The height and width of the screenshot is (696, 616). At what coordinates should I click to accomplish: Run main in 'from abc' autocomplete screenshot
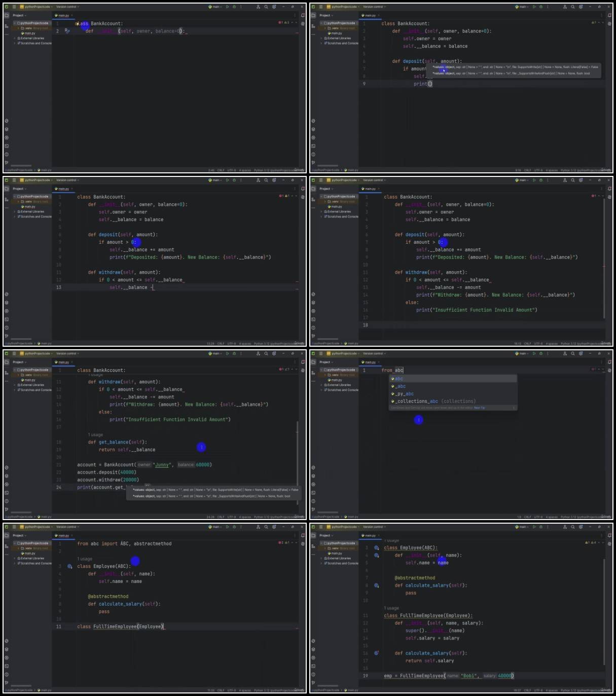click(534, 354)
